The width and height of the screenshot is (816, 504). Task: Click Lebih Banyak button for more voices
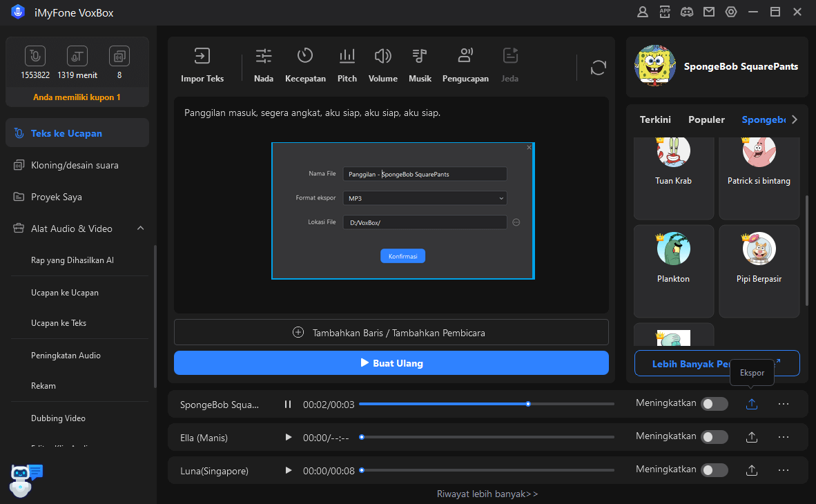[x=717, y=363]
